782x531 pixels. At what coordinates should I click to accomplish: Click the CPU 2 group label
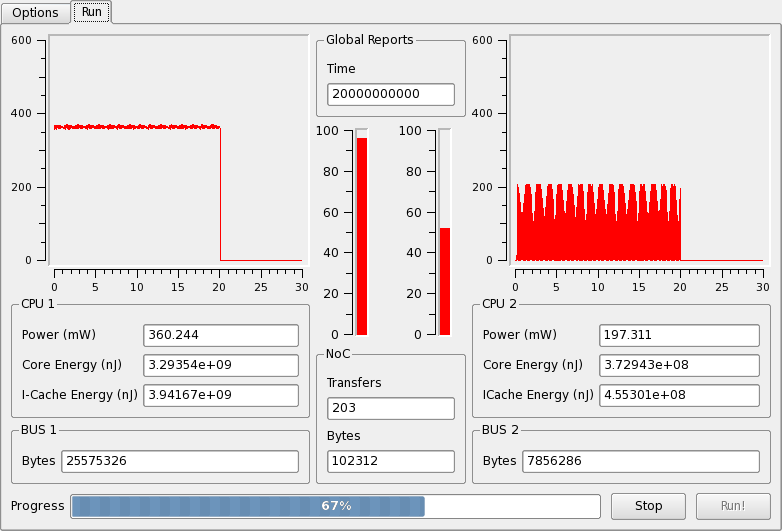499,304
